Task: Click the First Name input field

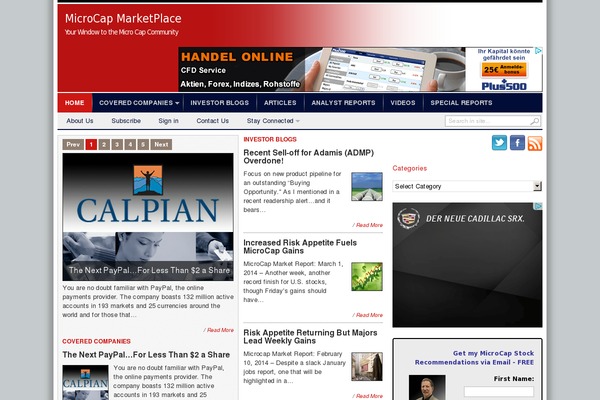Action: click(x=499, y=391)
